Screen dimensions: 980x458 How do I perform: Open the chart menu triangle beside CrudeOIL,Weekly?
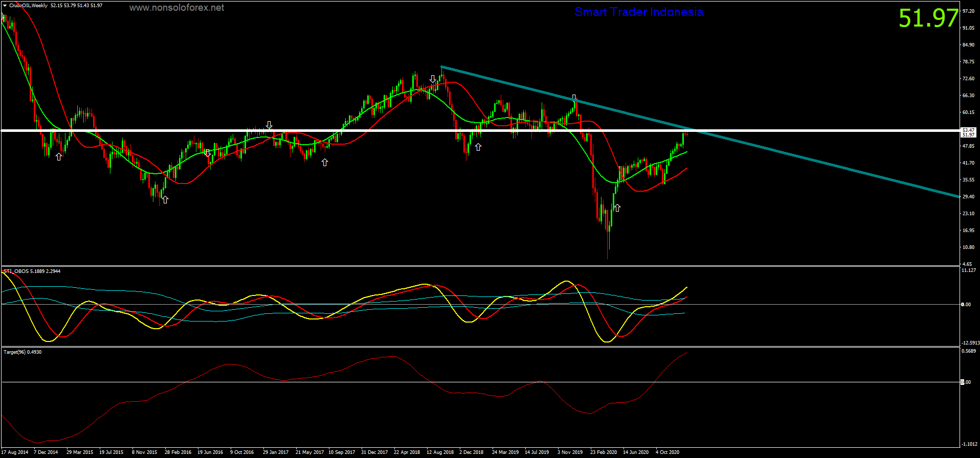(x=5, y=6)
